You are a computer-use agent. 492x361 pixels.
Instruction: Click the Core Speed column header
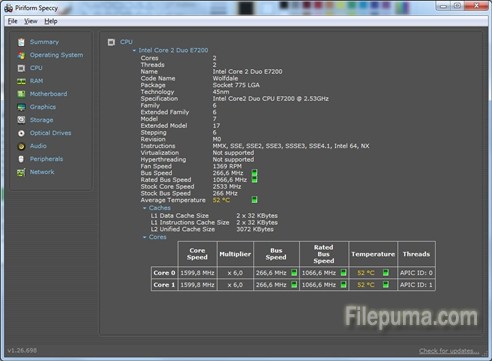click(197, 254)
